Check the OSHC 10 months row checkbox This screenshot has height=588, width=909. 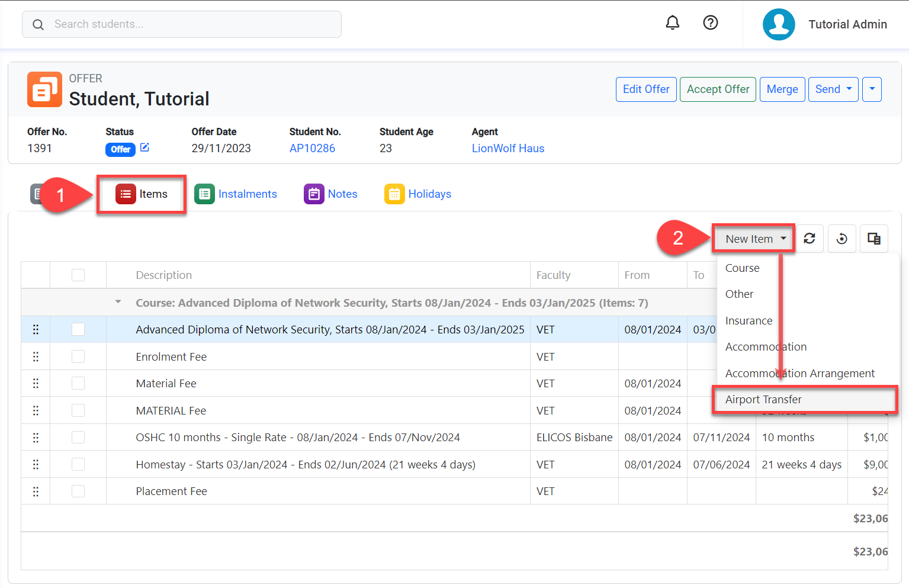click(78, 437)
